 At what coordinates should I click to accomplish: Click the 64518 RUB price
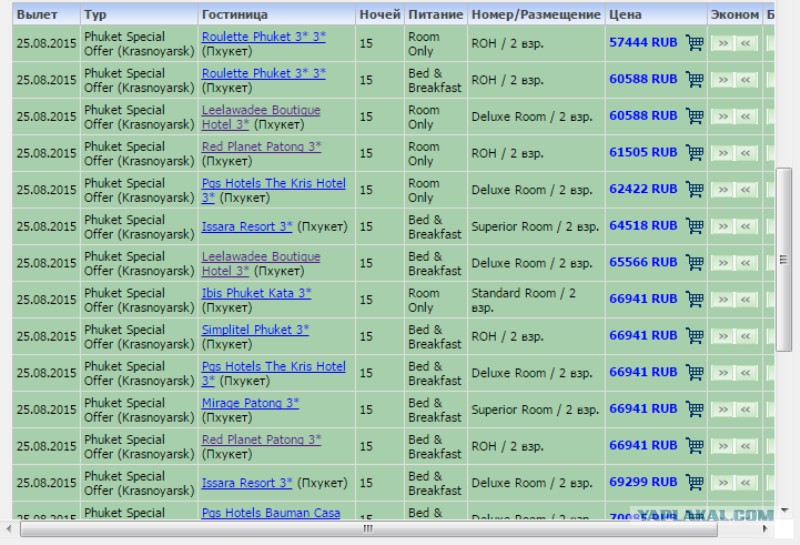click(643, 226)
